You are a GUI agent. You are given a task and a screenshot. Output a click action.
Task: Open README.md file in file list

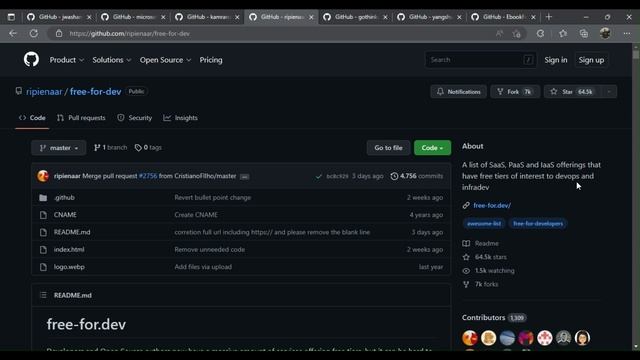[72, 232]
